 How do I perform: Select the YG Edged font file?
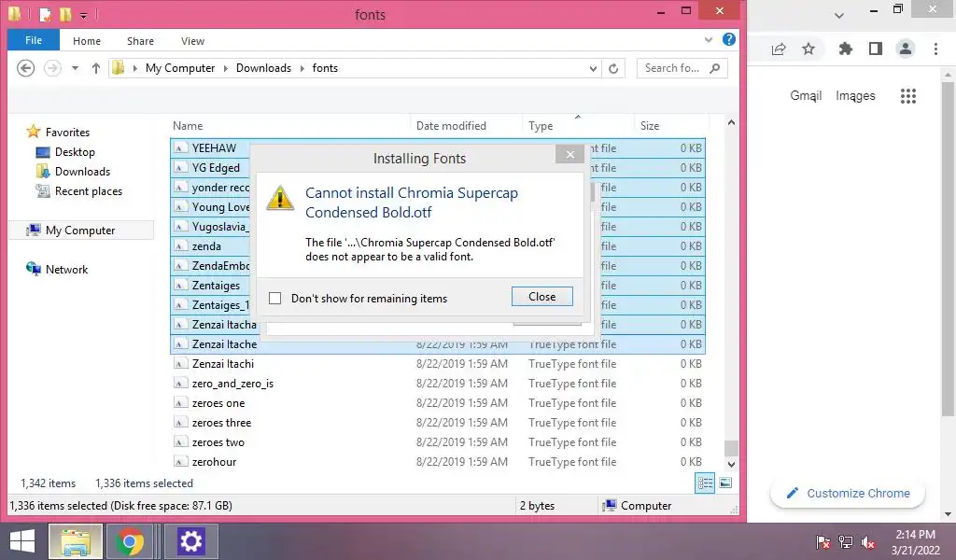click(216, 168)
